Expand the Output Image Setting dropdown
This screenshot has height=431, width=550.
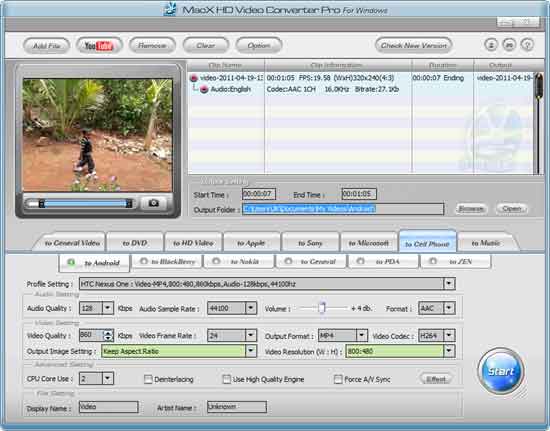pos(250,351)
